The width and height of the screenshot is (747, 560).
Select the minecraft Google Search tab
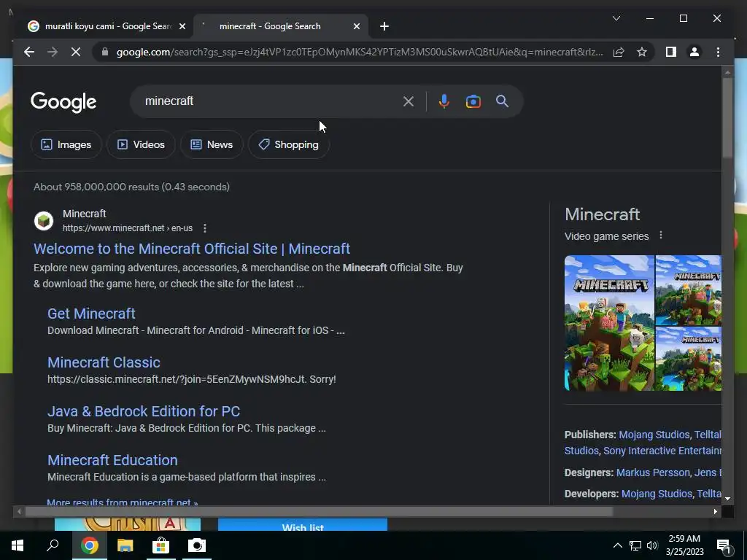pos(280,26)
